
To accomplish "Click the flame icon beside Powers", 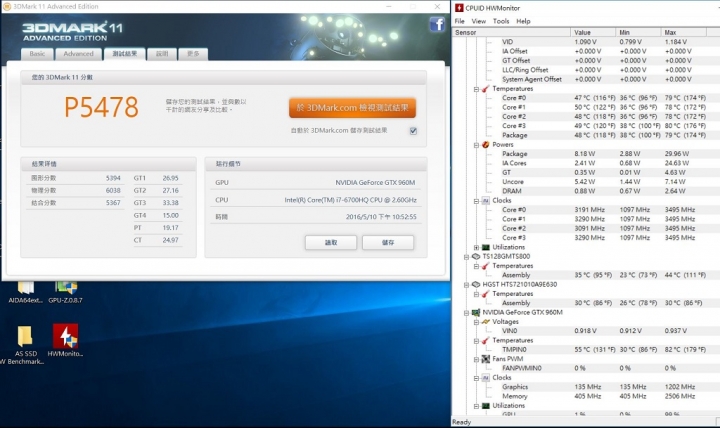I will tap(485, 145).
